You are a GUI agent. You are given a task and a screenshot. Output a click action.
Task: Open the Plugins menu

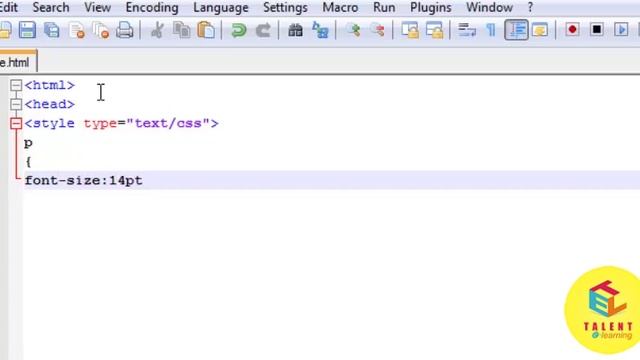pyautogui.click(x=431, y=7)
